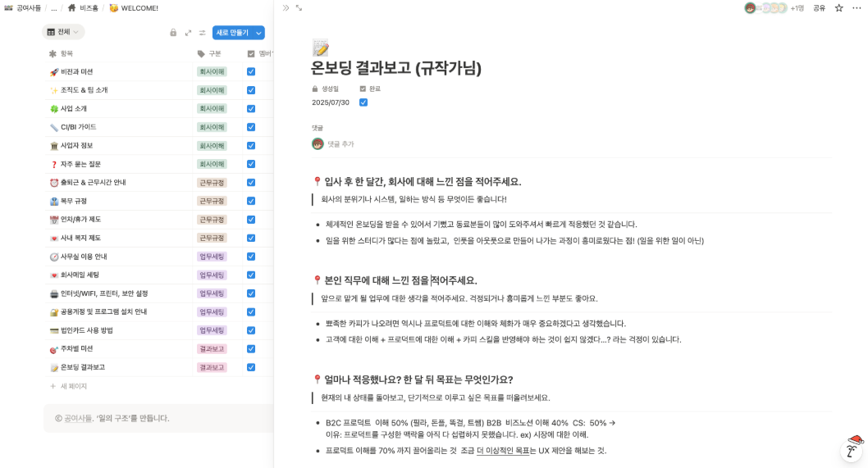
Task: Go to 비즈홈 in breadcrumb
Action: 83,8
